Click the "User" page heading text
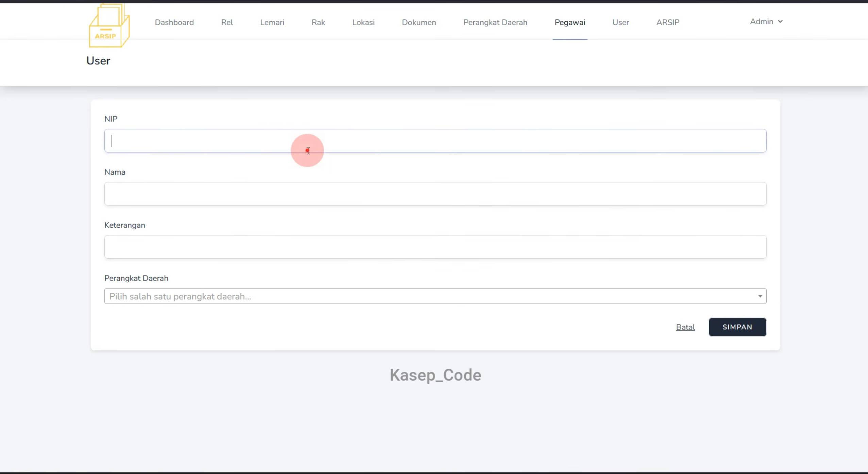The image size is (868, 474). point(98,61)
